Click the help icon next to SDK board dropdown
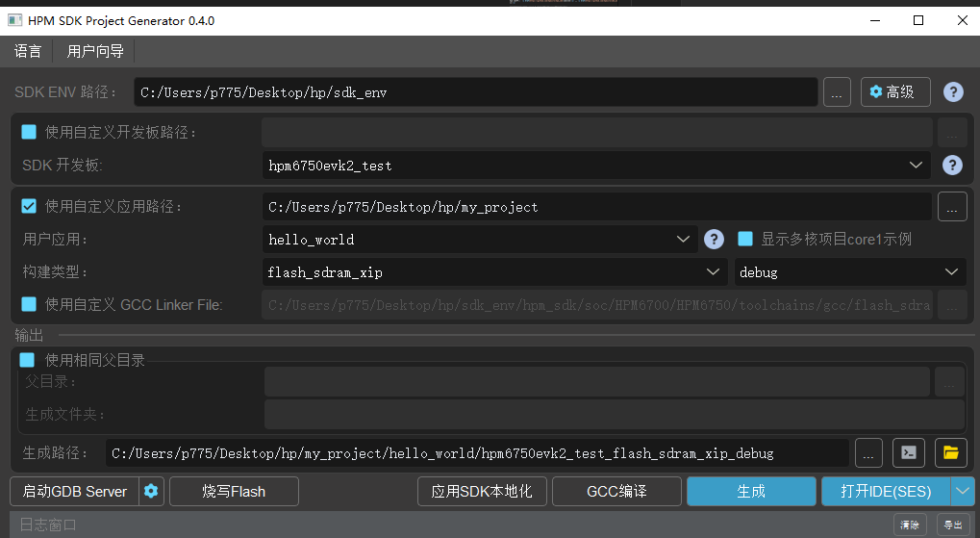This screenshot has width=980, height=538. pyautogui.click(x=952, y=166)
